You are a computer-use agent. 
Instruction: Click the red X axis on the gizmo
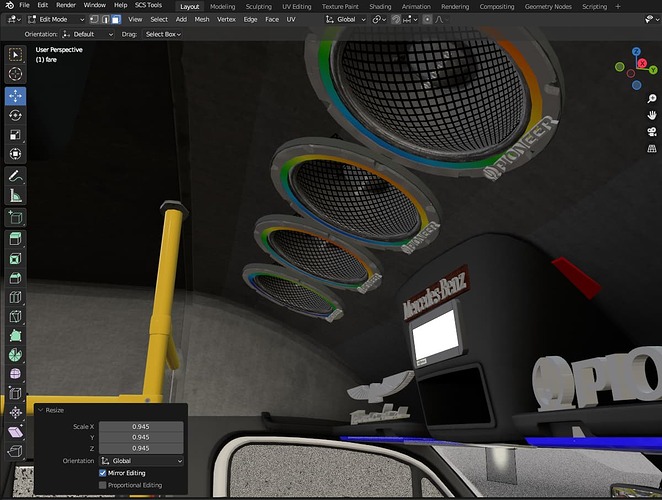(642, 63)
